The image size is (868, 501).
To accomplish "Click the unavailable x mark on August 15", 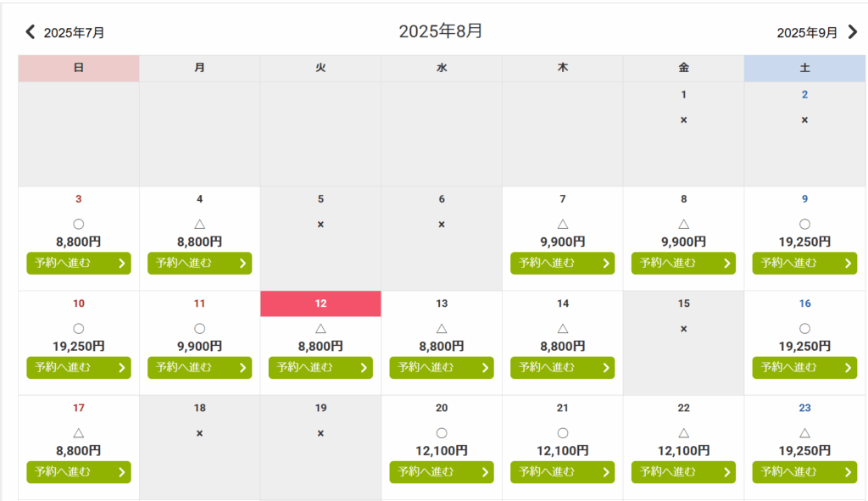I will pyautogui.click(x=684, y=329).
